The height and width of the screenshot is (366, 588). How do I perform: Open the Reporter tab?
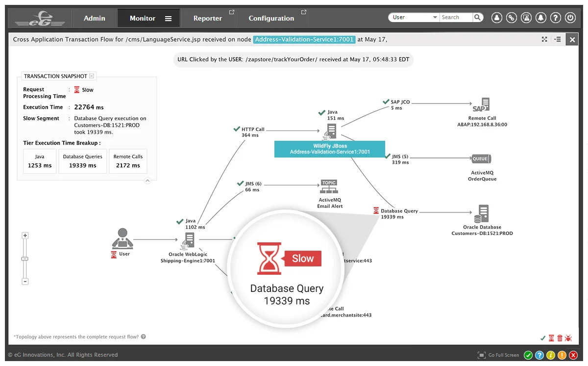coord(208,18)
